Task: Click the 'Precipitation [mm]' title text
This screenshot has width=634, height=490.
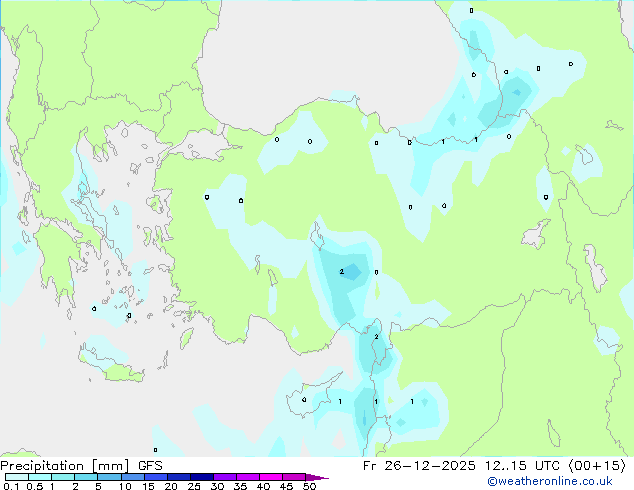Action: [x=65, y=466]
